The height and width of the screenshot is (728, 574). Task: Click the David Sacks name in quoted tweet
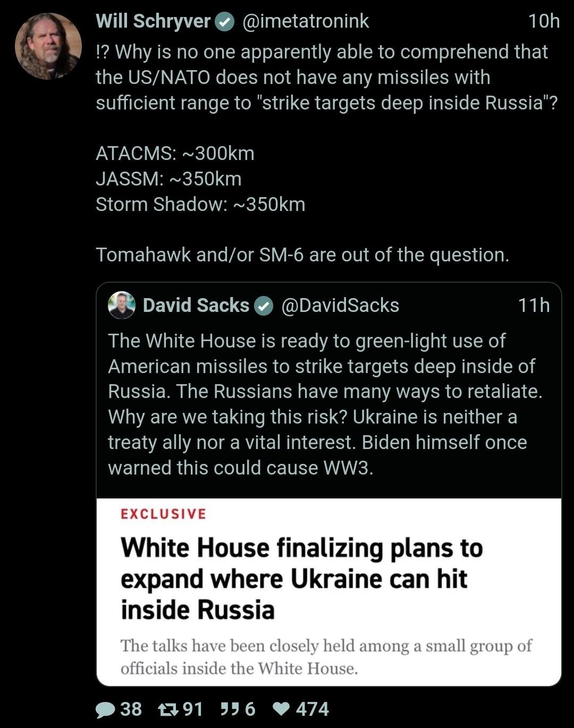(x=196, y=306)
